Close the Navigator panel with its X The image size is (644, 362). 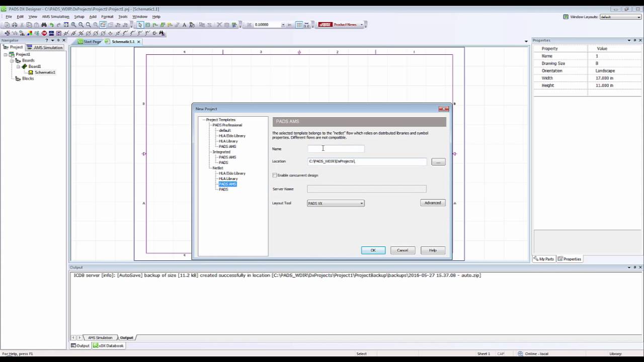pos(63,40)
